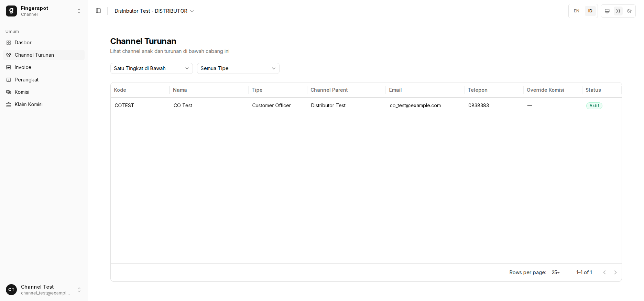The height and width of the screenshot is (301, 644).
Task: Open Satu Tingkat di Bawah dropdown
Action: pos(152,68)
